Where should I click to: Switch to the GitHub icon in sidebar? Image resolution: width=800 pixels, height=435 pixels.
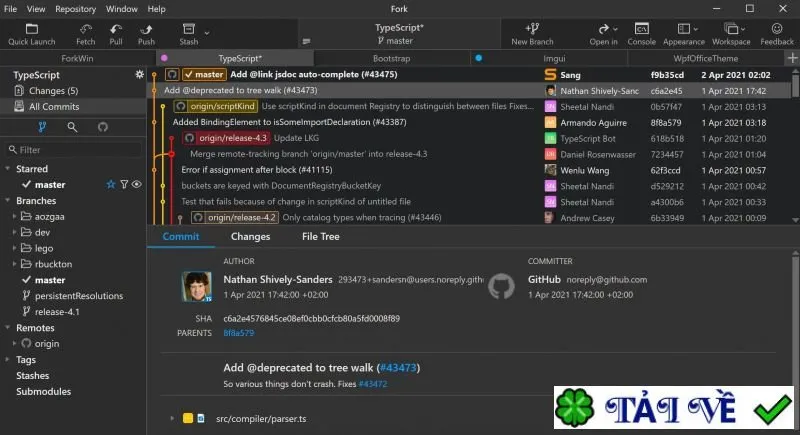pyautogui.click(x=103, y=127)
